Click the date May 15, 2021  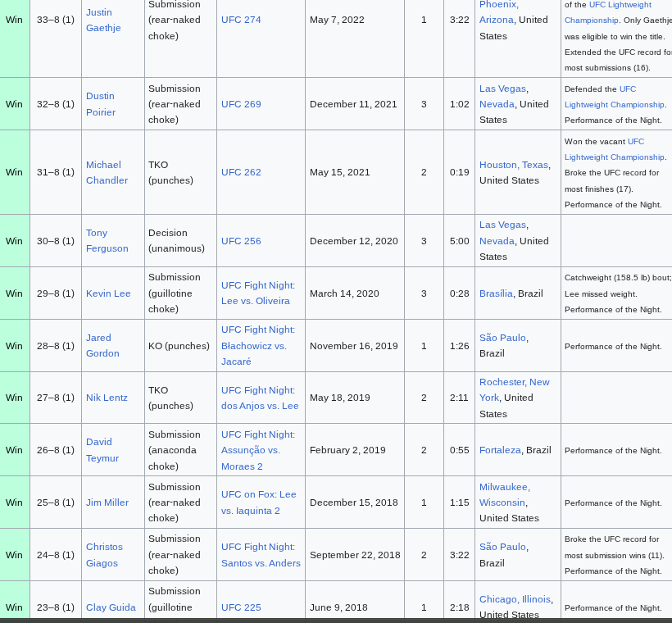click(340, 172)
